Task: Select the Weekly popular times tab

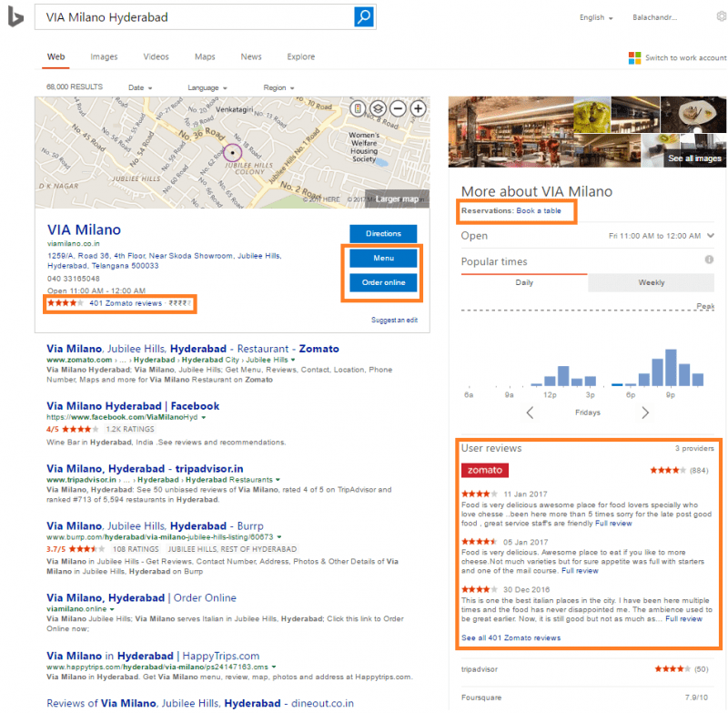Action: [651, 282]
